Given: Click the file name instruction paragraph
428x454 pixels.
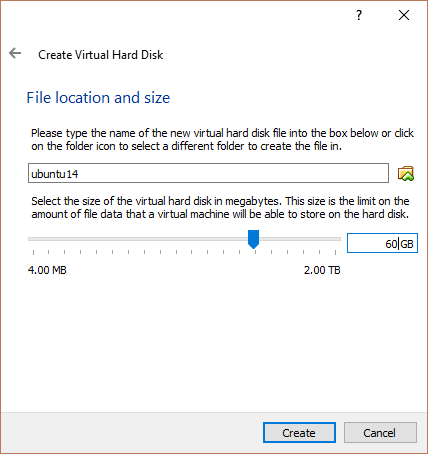Looking at the screenshot, I should click(222, 140).
